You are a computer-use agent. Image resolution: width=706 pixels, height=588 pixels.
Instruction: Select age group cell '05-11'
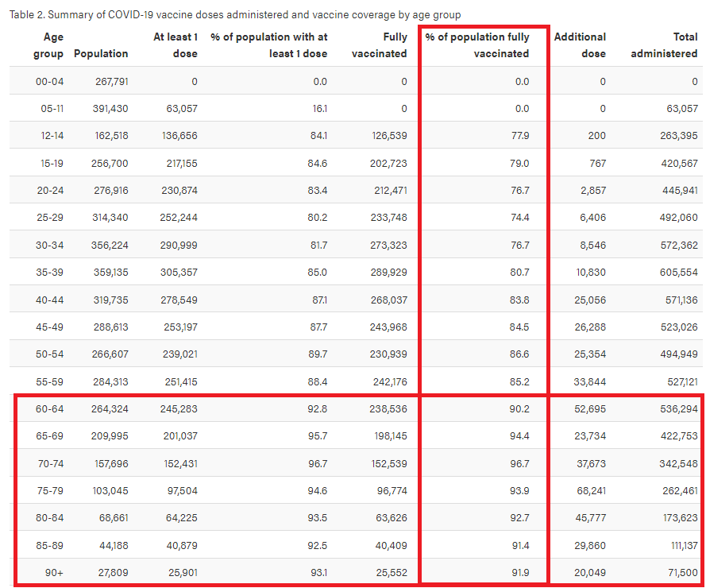[52, 109]
